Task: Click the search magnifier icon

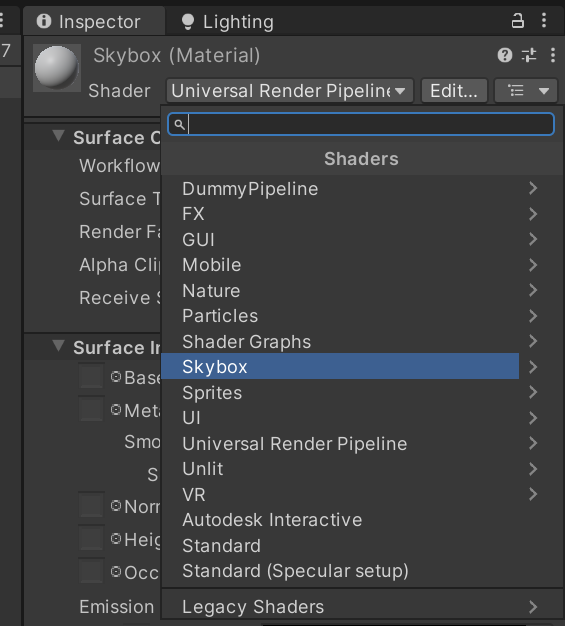Action: click(x=179, y=125)
